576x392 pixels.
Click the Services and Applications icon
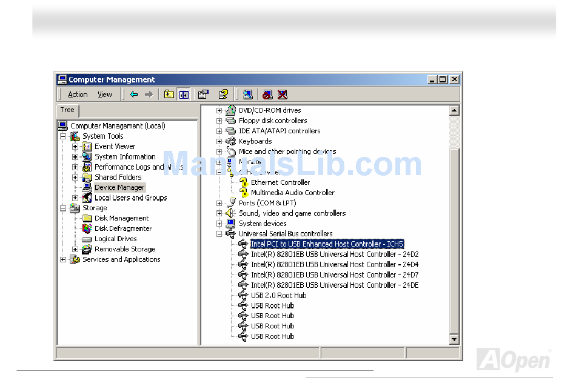click(x=75, y=260)
